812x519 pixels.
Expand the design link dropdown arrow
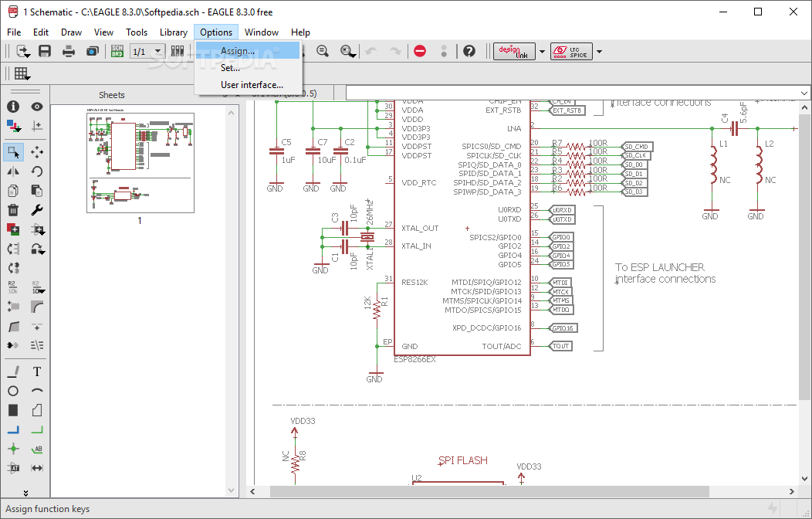pyautogui.click(x=542, y=52)
